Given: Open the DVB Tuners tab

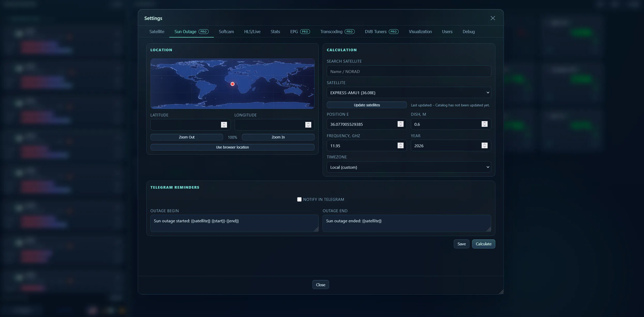Looking at the screenshot, I should coord(382,32).
